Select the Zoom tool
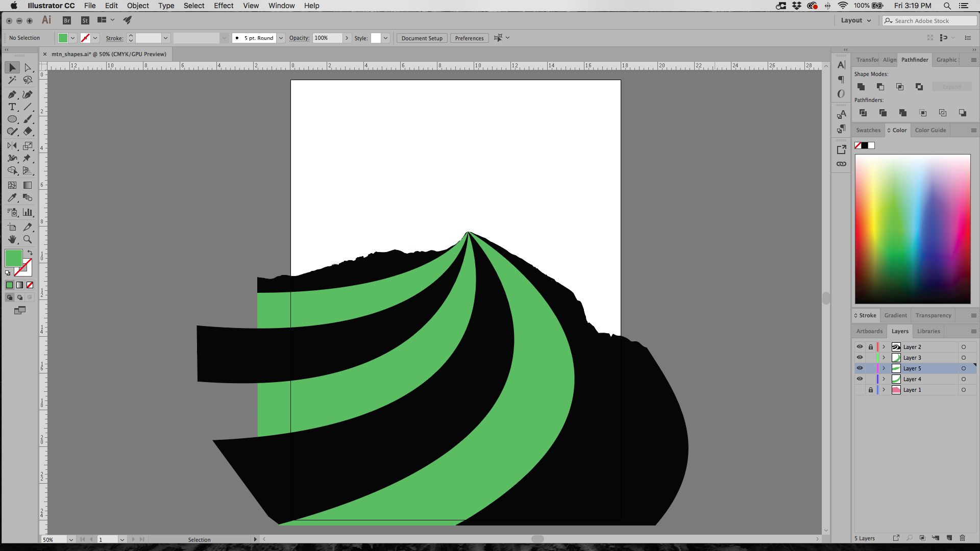The width and height of the screenshot is (980, 551). (28, 239)
